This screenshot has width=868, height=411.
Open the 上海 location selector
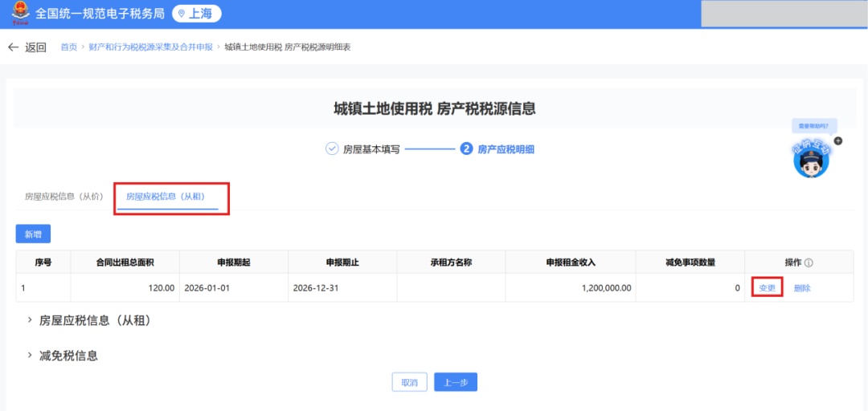tap(196, 14)
